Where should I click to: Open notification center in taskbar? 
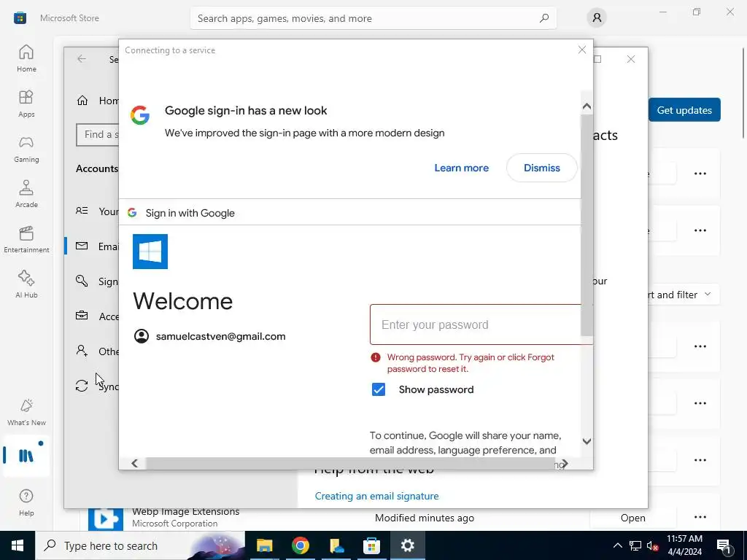pos(724,546)
